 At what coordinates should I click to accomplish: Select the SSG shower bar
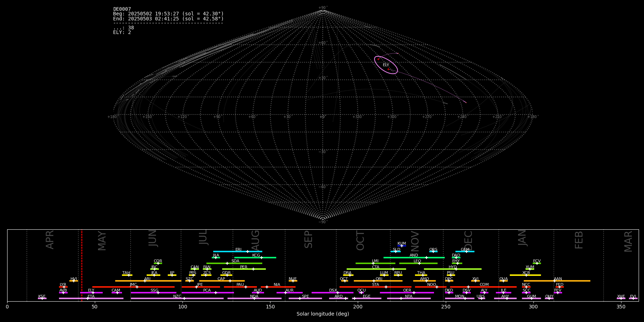153,293
